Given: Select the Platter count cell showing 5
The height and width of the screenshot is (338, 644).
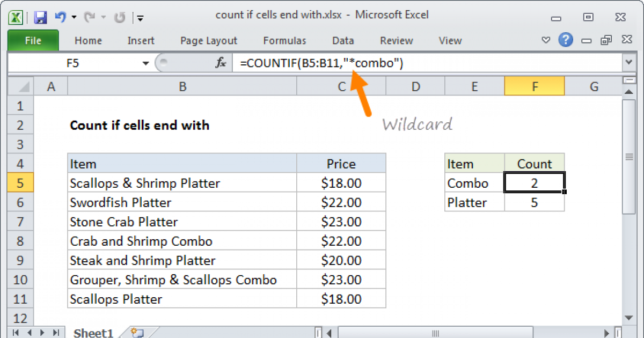Looking at the screenshot, I should (535, 202).
